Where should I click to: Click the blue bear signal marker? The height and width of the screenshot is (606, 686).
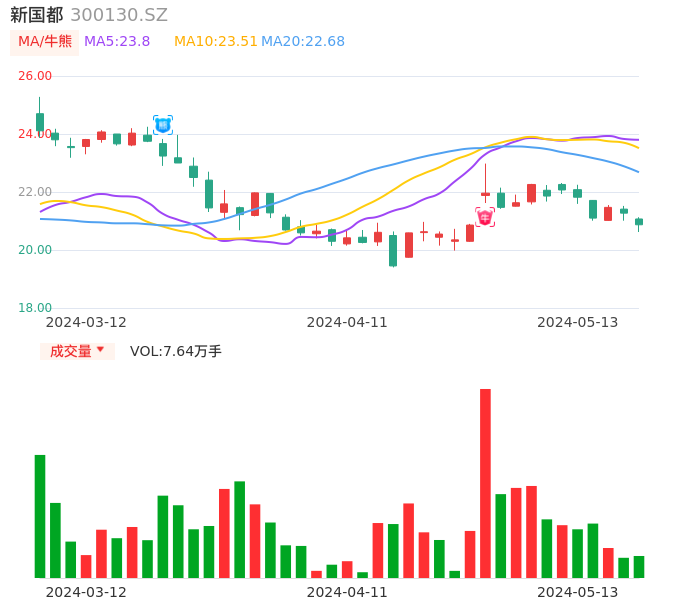coord(162,125)
